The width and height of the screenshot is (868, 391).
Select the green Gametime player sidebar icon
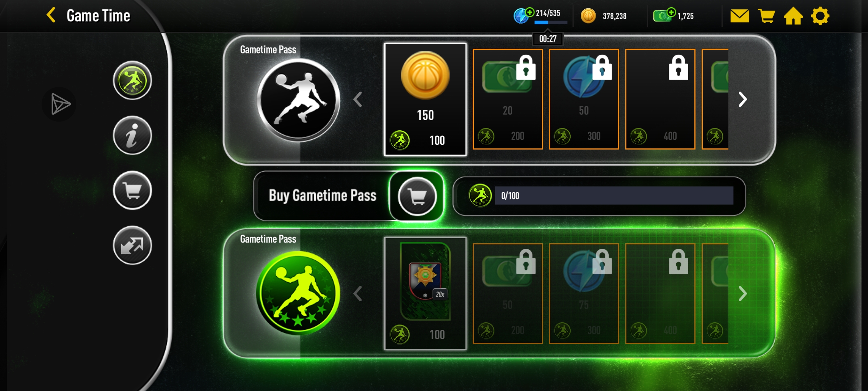click(132, 80)
